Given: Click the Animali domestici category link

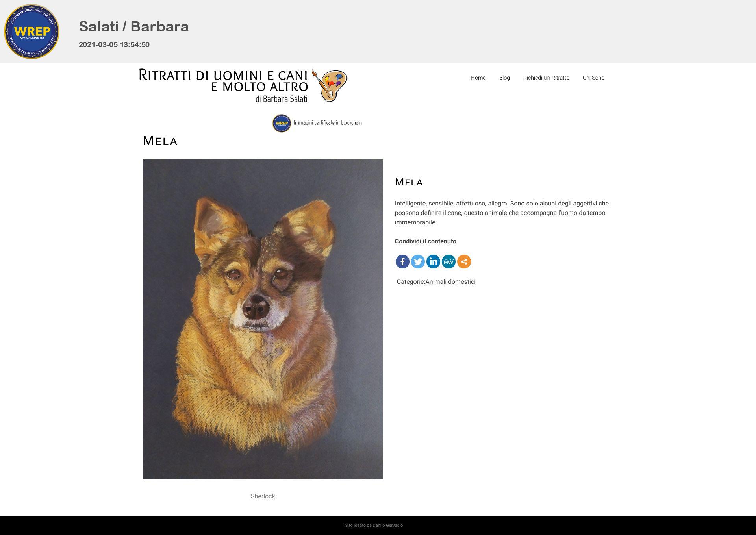Looking at the screenshot, I should (x=450, y=282).
